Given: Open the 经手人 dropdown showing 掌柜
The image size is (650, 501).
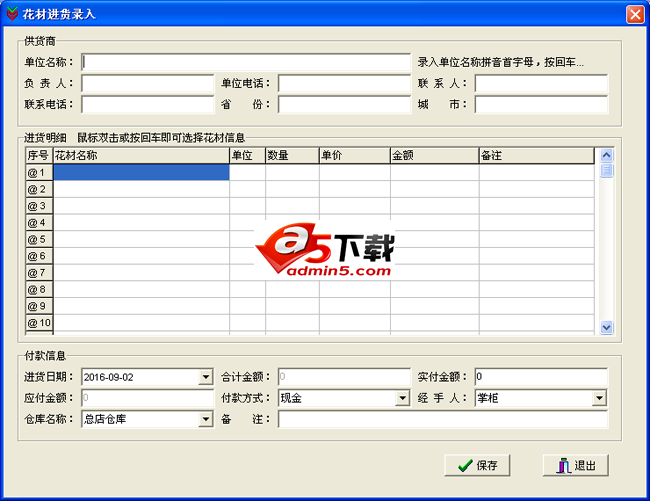Looking at the screenshot, I should [599, 398].
